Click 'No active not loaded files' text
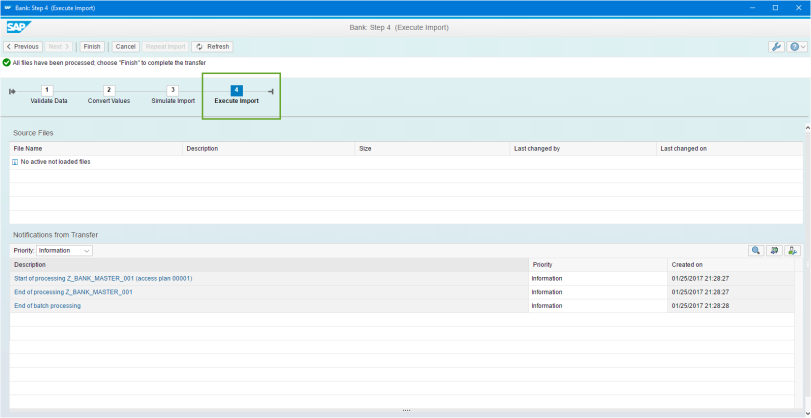 click(55, 162)
